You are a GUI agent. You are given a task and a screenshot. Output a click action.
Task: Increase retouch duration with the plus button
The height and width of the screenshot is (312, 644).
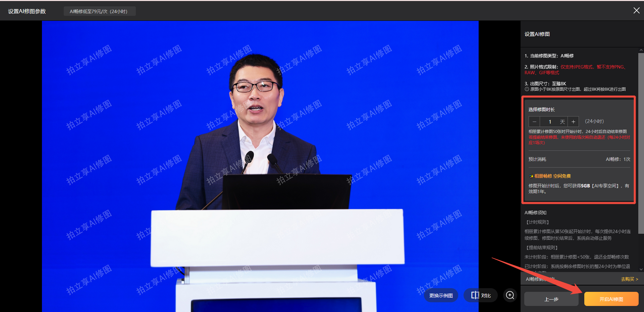click(574, 122)
